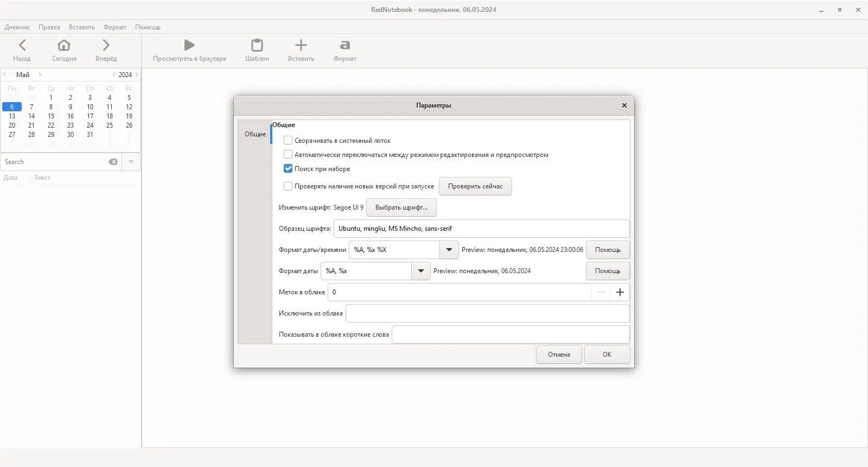This screenshot has height=467, width=868.
Task: Click the Вставить plus icon in toolbar
Action: click(x=301, y=45)
